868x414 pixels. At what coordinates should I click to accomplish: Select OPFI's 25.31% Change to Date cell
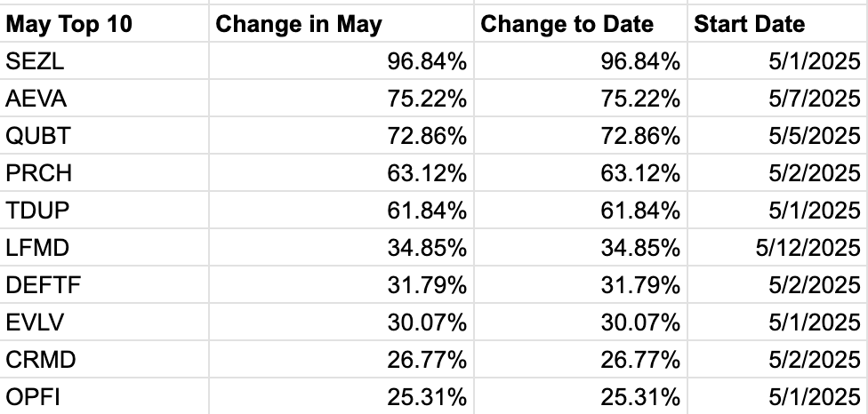pyautogui.click(x=581, y=396)
